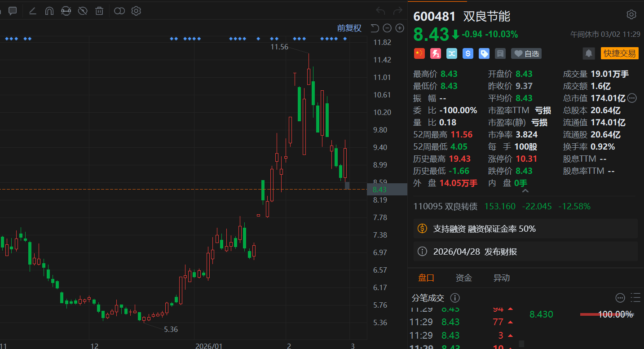This screenshot has width=644, height=349.
Task: Open the chart comment bubble tool
Action: 13,11
